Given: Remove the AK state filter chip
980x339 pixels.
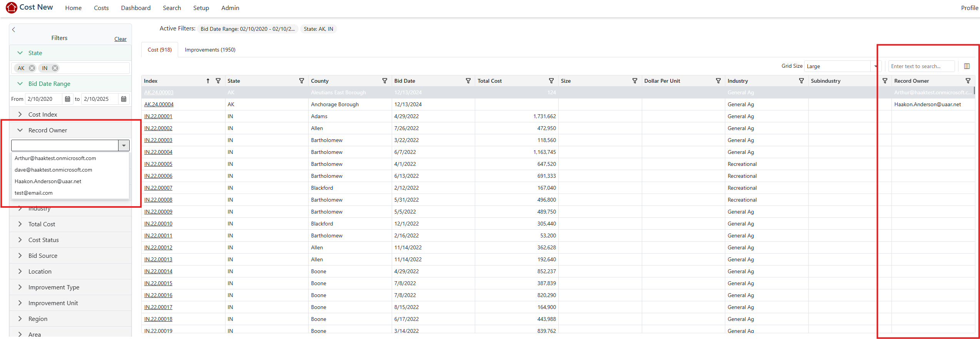Looking at the screenshot, I should tap(32, 68).
